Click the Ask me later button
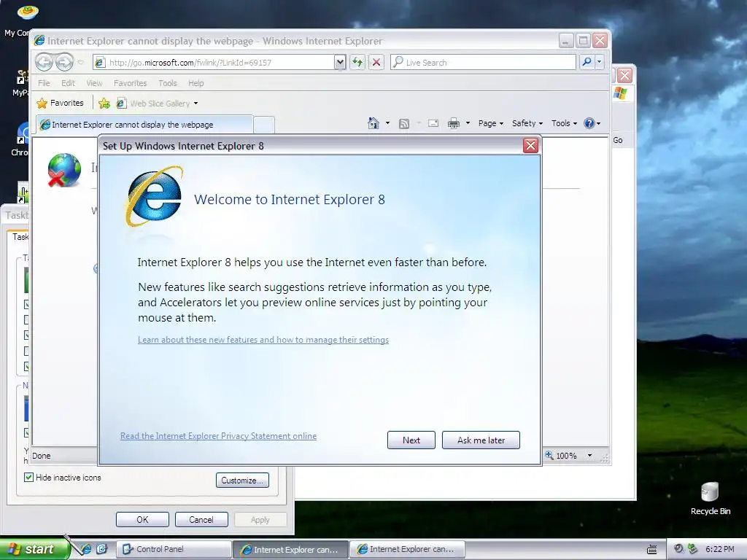The height and width of the screenshot is (560, 747). point(481,440)
